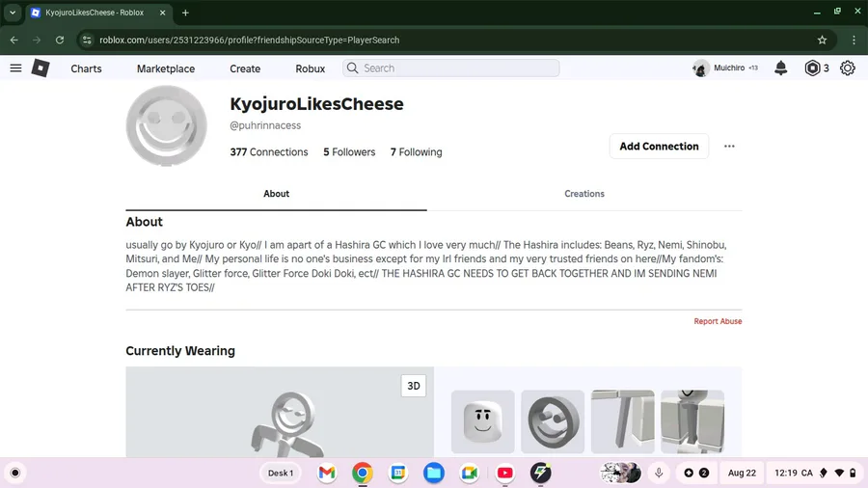Open the gray arm item thumbnail
The width and height of the screenshot is (868, 488).
click(x=622, y=421)
